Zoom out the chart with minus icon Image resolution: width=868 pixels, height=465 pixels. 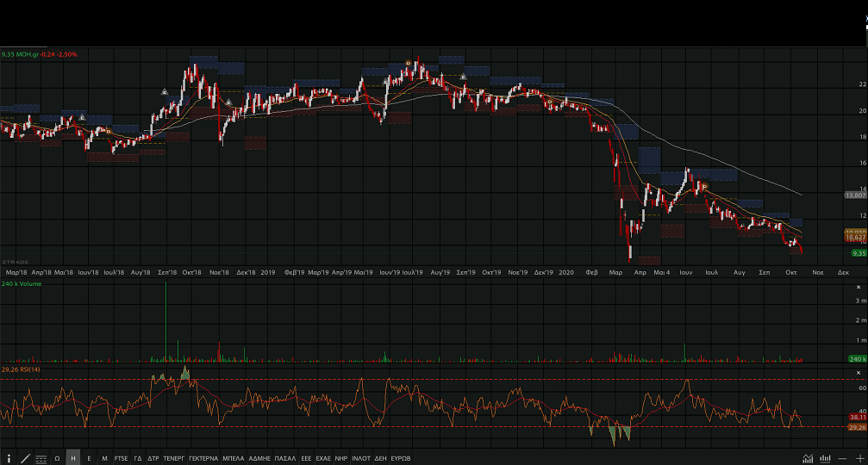click(843, 458)
